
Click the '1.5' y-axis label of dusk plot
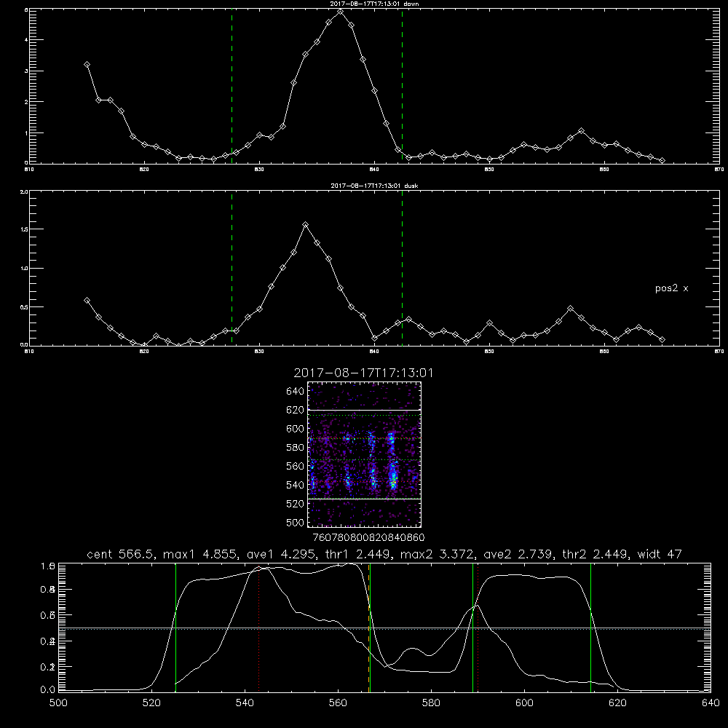pos(24,229)
